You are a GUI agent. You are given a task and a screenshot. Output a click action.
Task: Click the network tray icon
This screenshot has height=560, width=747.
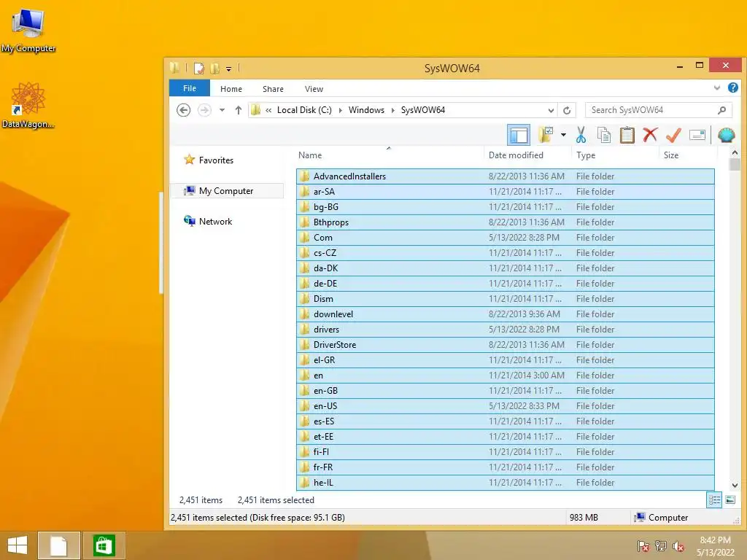pyautogui.click(x=660, y=545)
